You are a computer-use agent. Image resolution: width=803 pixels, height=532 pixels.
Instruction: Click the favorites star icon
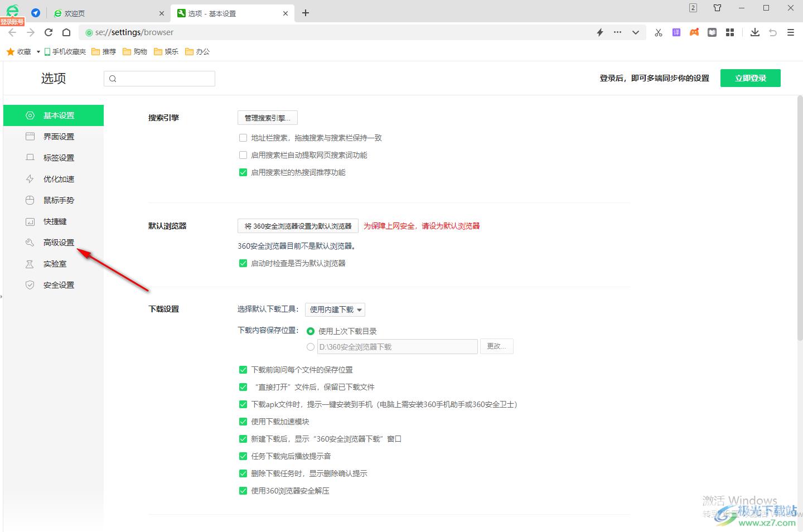pyautogui.click(x=10, y=51)
